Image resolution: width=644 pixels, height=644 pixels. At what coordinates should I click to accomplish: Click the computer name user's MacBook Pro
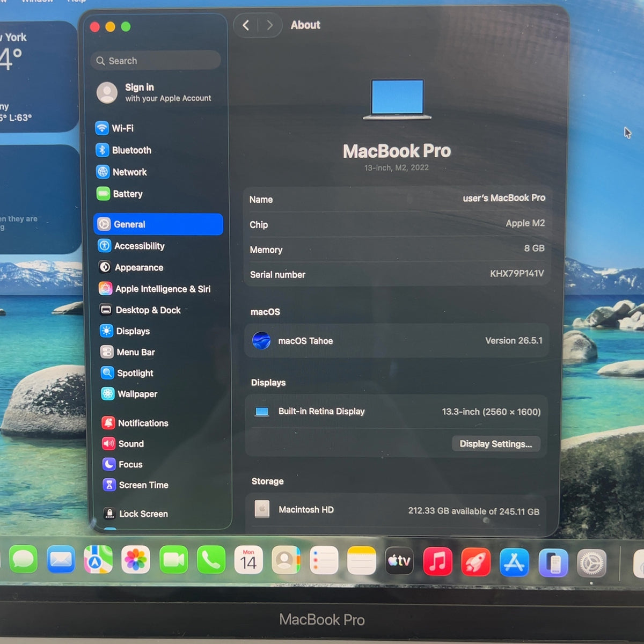pos(504,198)
